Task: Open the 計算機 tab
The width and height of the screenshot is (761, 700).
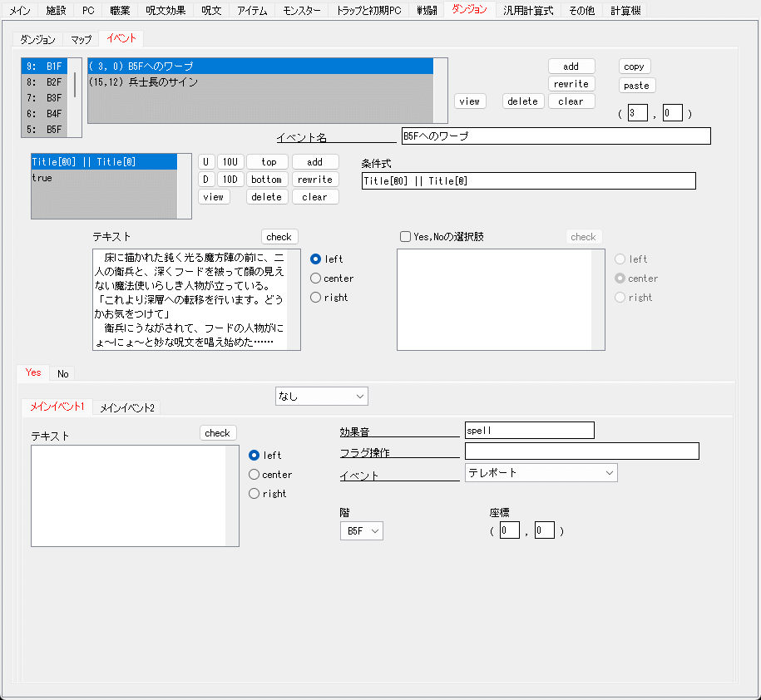Action: click(625, 10)
